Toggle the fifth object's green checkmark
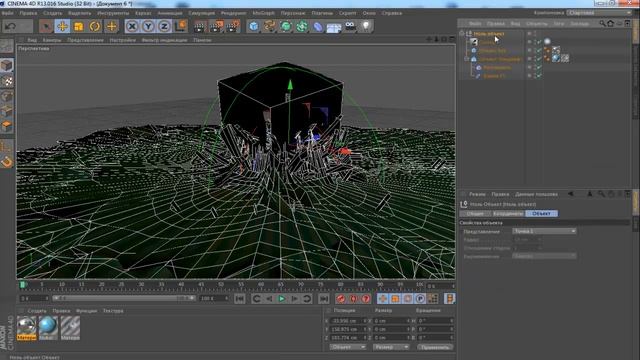 [538, 67]
